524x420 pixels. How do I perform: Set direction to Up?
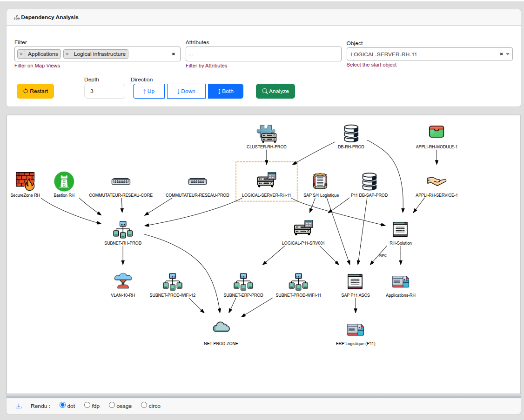click(x=149, y=91)
